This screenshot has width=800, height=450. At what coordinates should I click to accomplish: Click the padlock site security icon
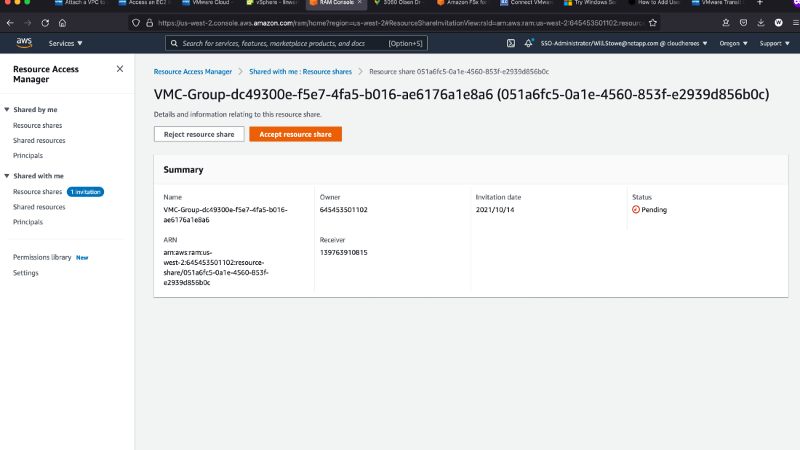pos(149,23)
